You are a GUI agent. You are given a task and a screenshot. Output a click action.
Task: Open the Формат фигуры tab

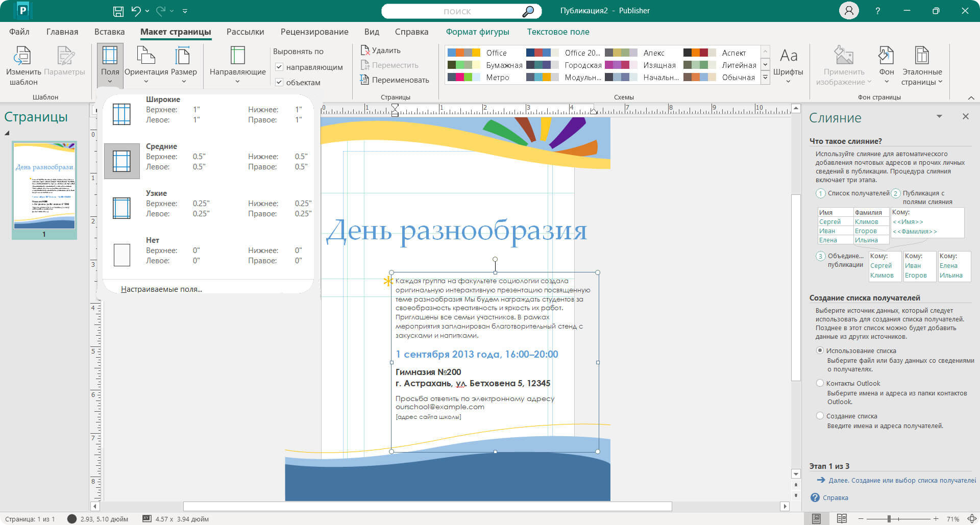click(x=477, y=32)
